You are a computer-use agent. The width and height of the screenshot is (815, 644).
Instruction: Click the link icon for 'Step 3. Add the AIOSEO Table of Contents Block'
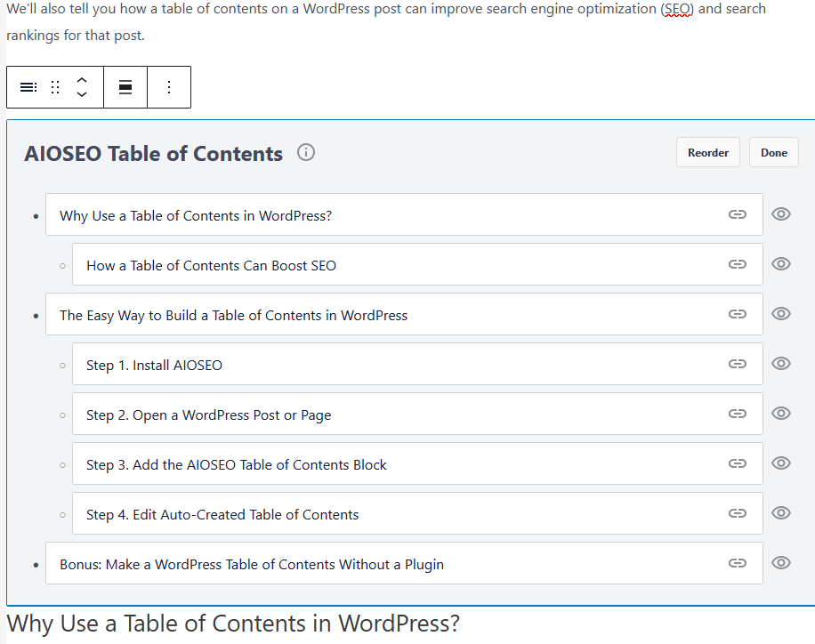pyautogui.click(x=737, y=463)
